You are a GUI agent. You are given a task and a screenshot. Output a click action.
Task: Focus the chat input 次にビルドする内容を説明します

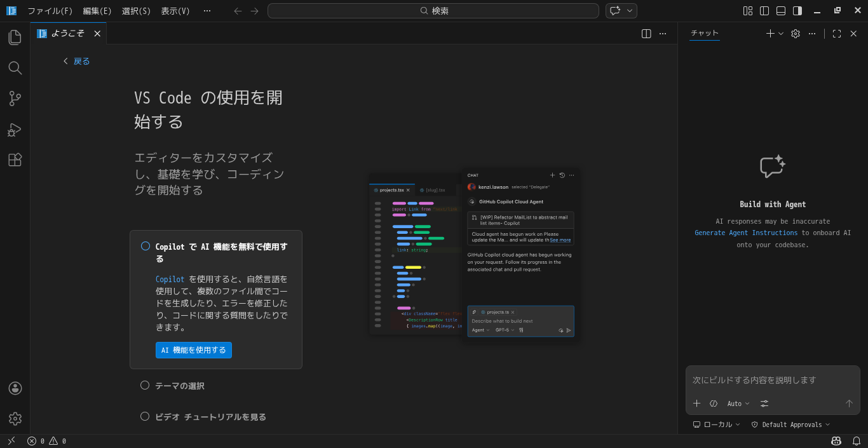click(773, 380)
